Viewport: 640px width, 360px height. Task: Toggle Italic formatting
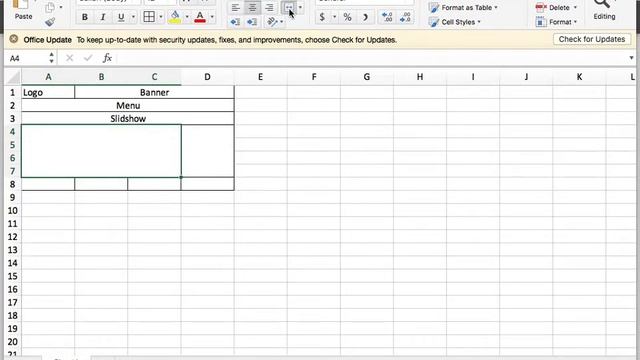pos(103,17)
